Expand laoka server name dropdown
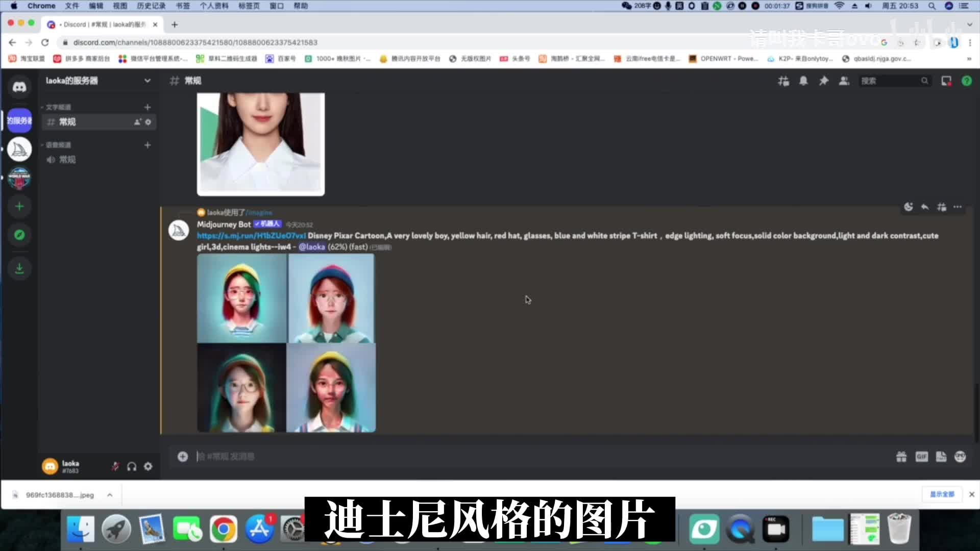The image size is (980, 551). tap(147, 81)
